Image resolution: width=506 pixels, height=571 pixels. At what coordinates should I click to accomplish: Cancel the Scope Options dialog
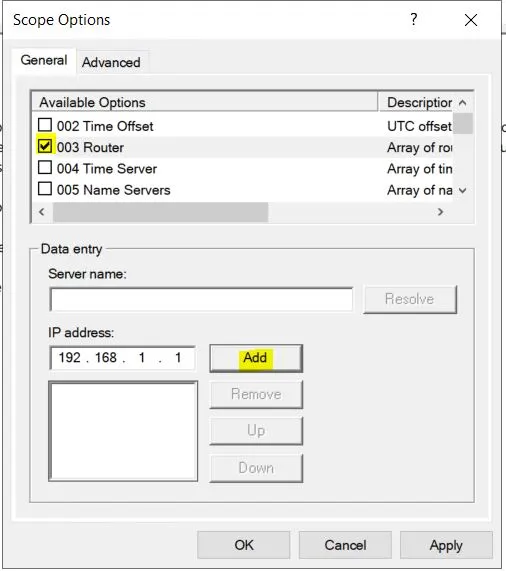tap(345, 545)
